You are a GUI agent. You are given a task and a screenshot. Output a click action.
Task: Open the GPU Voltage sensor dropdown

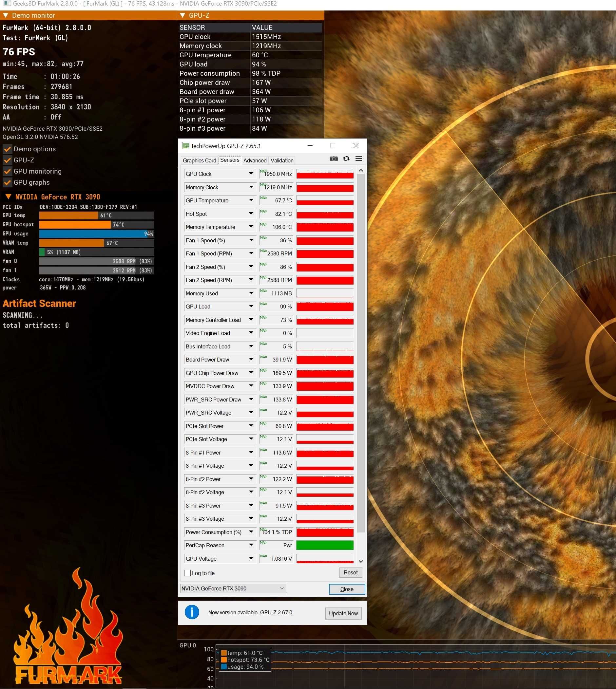(x=251, y=558)
